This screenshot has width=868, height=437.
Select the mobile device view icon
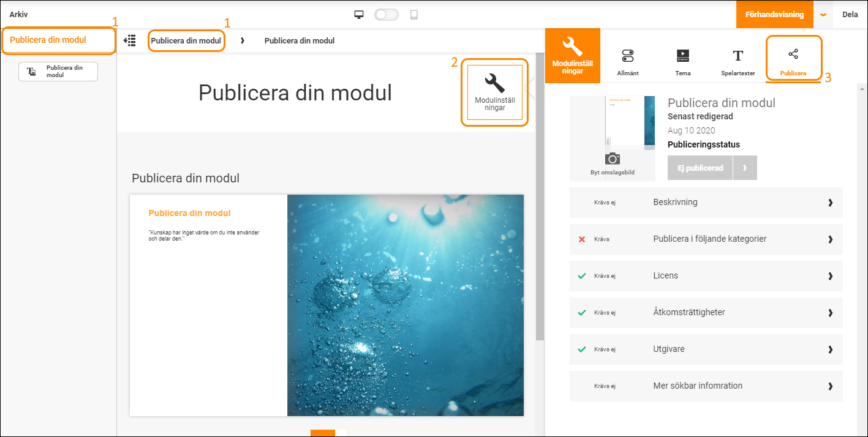[x=414, y=15]
